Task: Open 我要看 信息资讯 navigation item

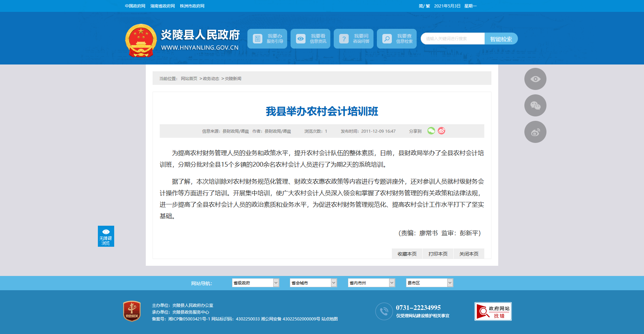Action: 310,39
